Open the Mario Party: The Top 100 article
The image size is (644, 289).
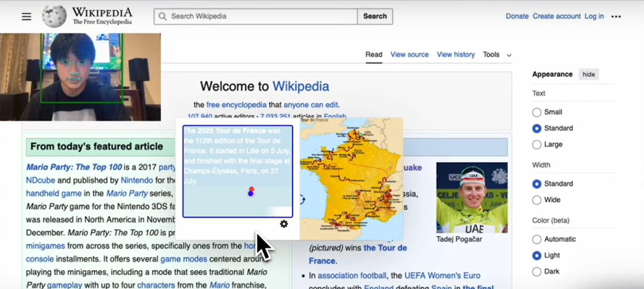[x=74, y=167]
